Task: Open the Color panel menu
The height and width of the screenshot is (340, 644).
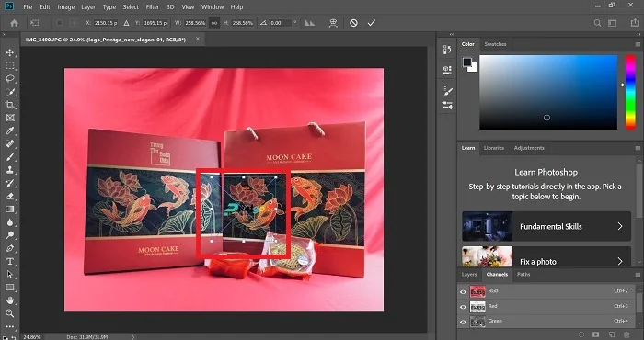Action: click(x=638, y=44)
